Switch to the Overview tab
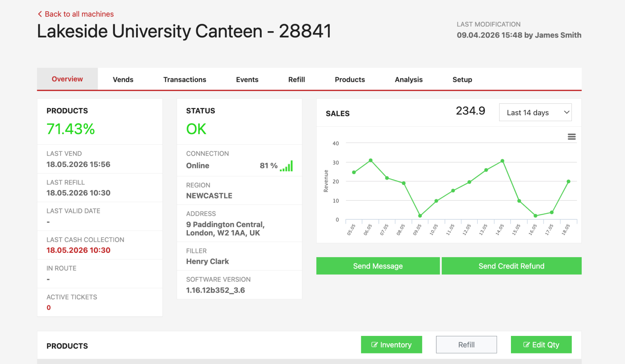625x364 pixels. pos(67,79)
